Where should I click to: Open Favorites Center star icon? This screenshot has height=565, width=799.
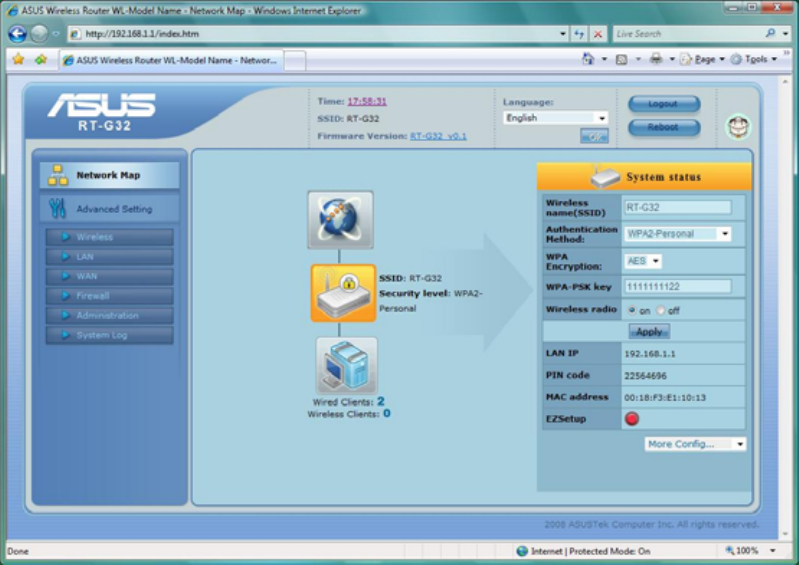(x=18, y=60)
